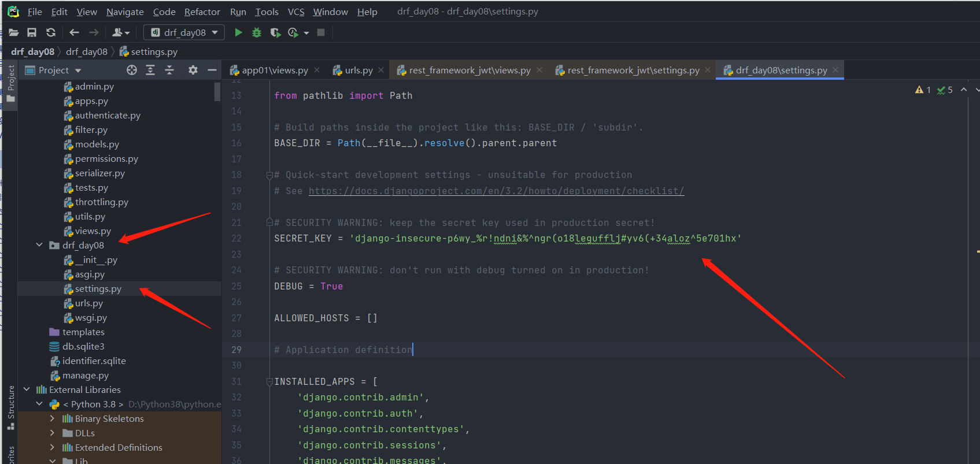
Task: Expand the Extended Definitions node
Action: point(52,447)
